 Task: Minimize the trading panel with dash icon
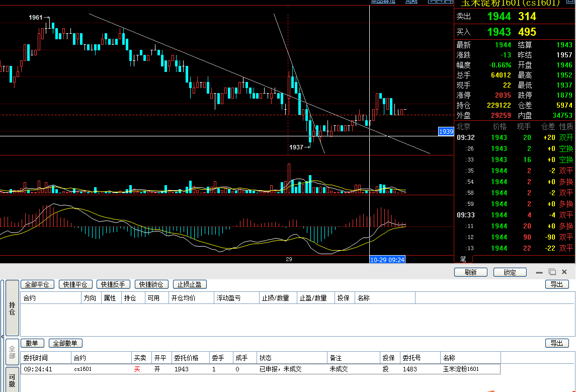point(539,272)
